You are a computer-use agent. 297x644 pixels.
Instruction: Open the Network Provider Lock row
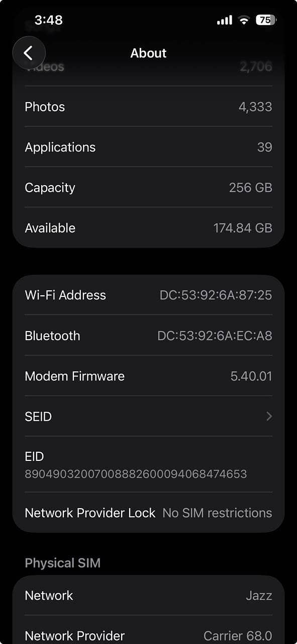148,513
